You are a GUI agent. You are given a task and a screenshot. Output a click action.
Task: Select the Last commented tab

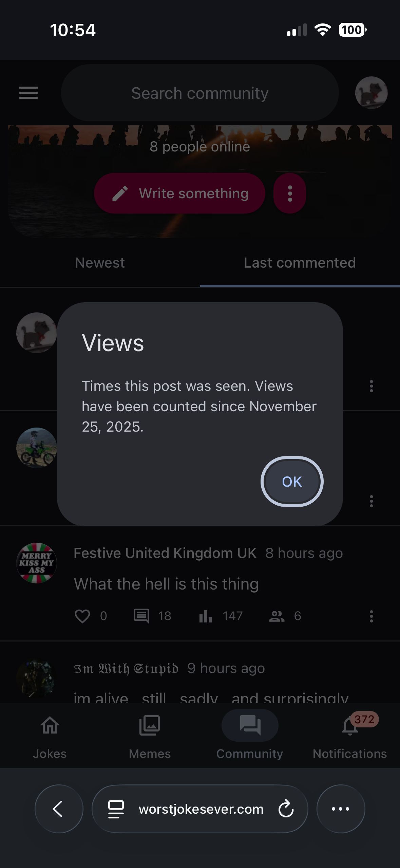pyautogui.click(x=300, y=263)
